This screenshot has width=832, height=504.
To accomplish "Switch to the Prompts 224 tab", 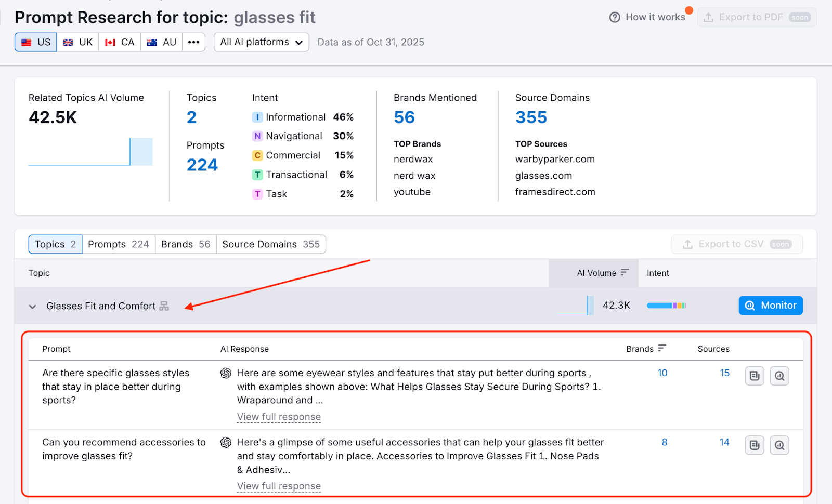I will coord(119,244).
